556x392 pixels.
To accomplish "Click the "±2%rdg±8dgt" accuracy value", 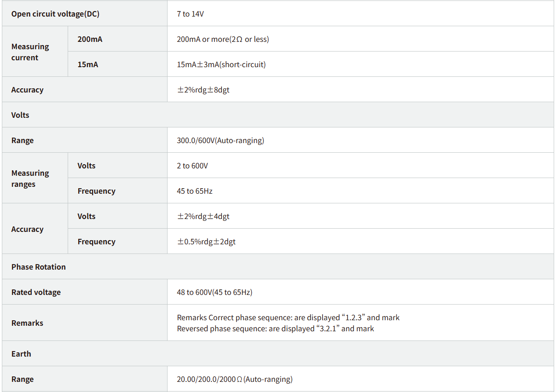I will (x=203, y=90).
